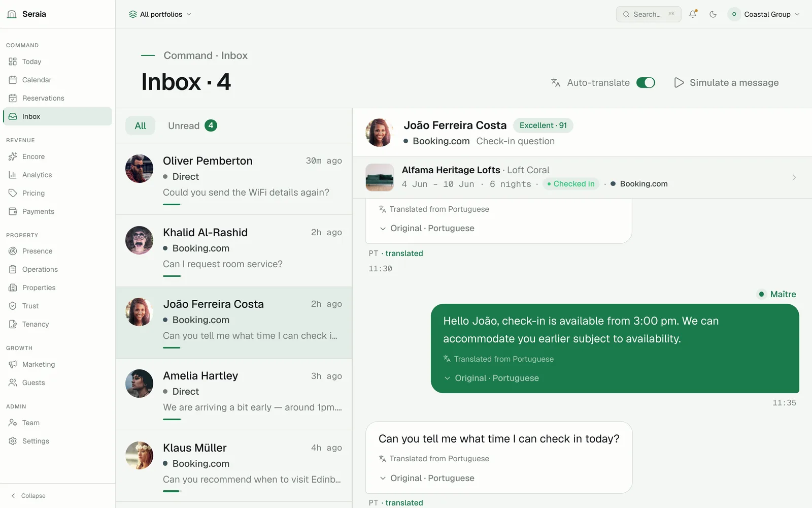
Task: Open Team members icon
Action: pyautogui.click(x=13, y=423)
